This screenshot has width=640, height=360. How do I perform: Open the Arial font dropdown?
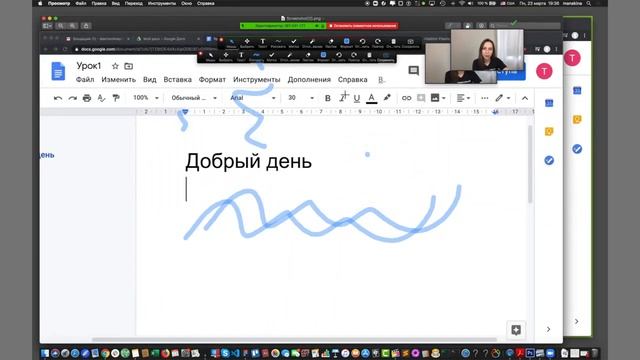(x=253, y=98)
